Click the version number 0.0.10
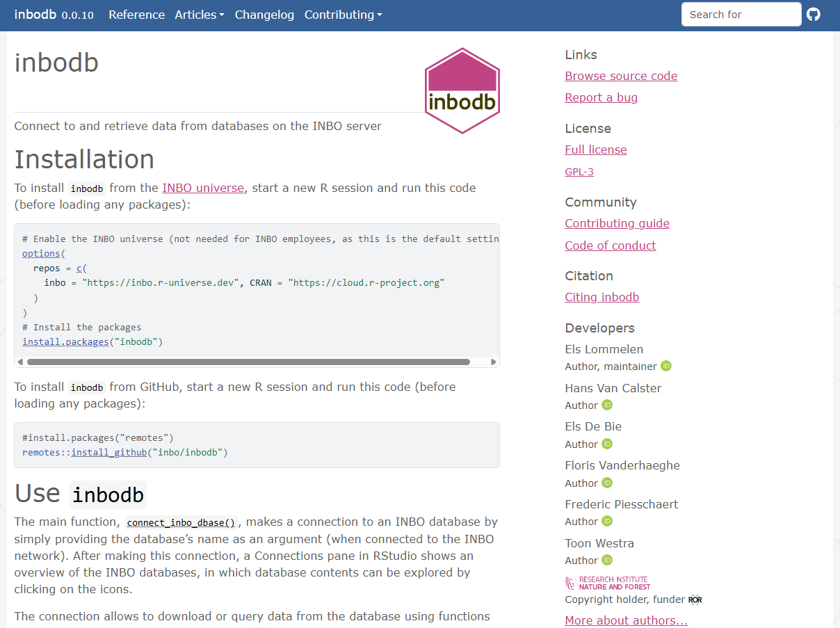840x628 pixels. 77,15
